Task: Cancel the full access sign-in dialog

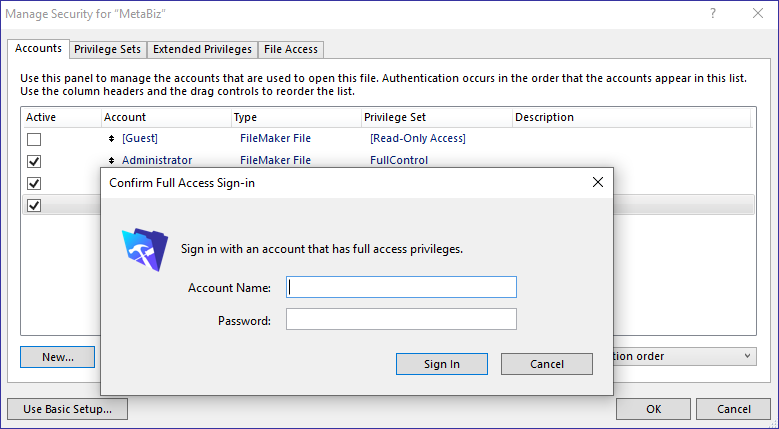Action: 546,364
